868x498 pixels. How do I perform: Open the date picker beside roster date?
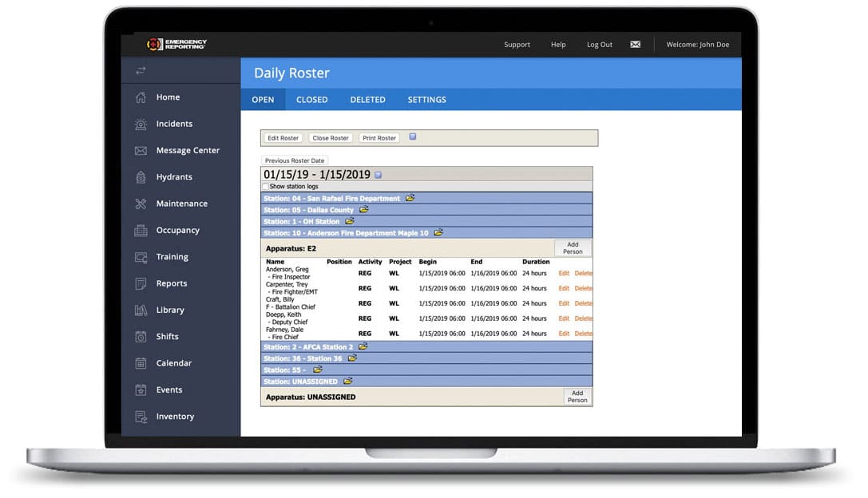(x=379, y=175)
